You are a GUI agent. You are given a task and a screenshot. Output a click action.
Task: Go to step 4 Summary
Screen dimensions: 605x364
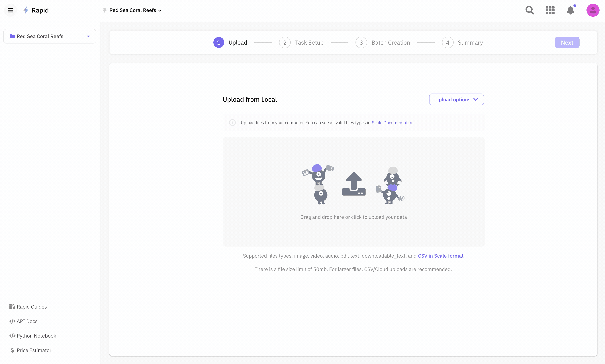click(x=462, y=43)
